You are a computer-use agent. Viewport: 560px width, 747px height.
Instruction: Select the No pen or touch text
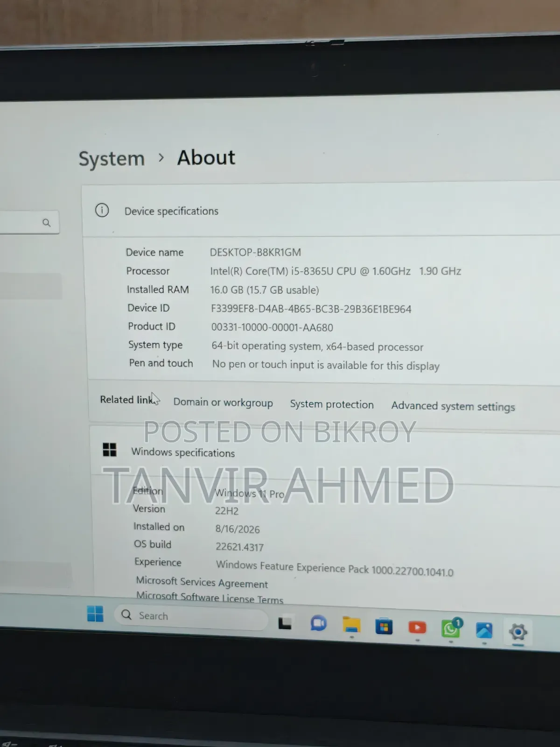tap(326, 365)
